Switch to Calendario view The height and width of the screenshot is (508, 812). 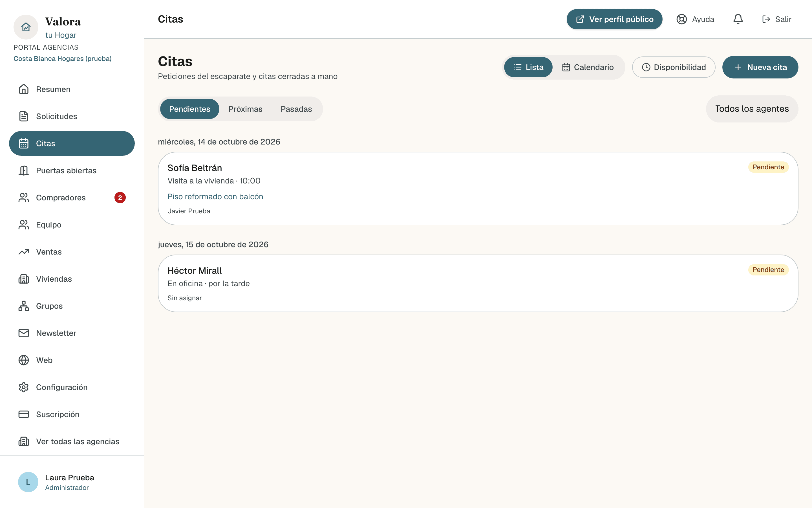[x=588, y=67]
